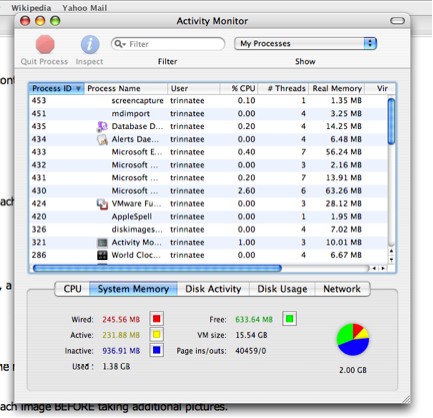Click the Database Daemon process icon

[x=102, y=126]
